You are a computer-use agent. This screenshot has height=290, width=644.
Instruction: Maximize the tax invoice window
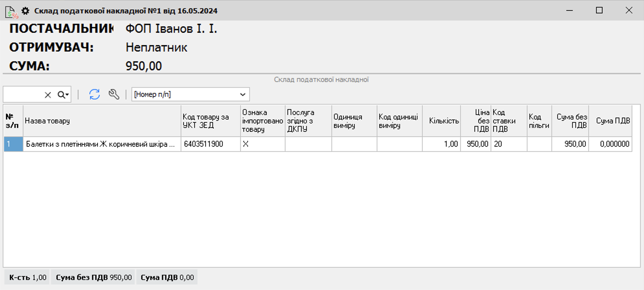[x=599, y=10]
